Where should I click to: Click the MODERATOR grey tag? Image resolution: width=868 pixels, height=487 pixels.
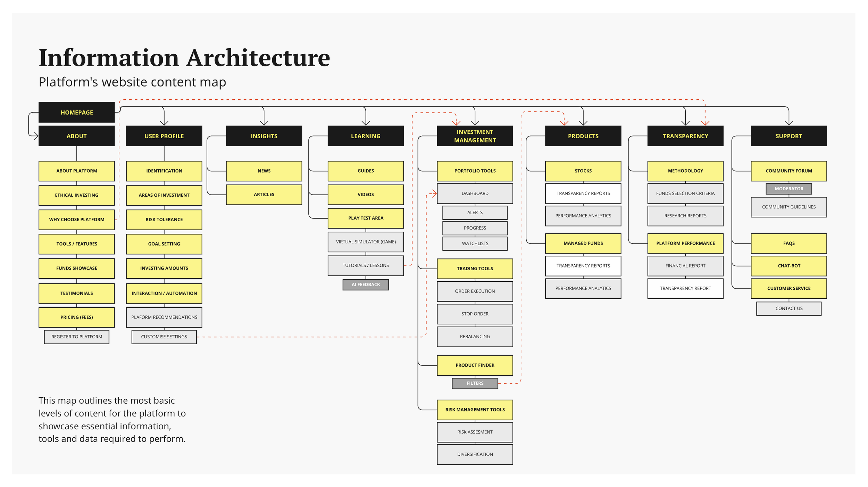coord(788,189)
